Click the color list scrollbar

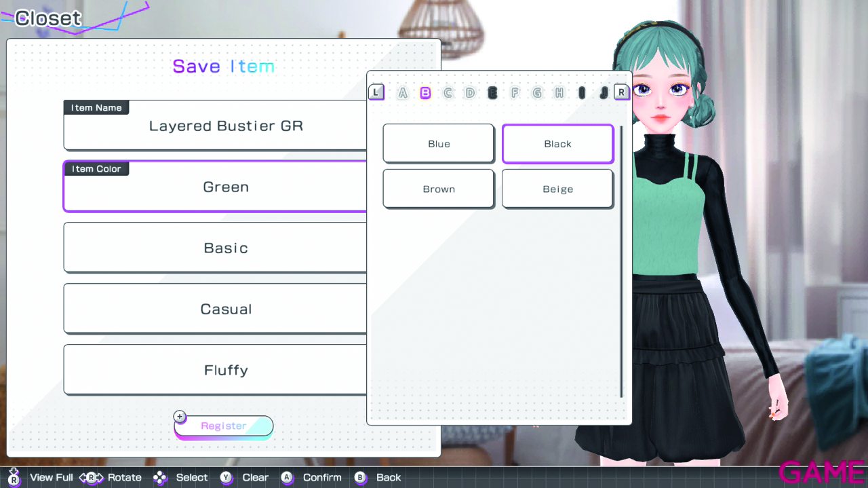tap(621, 261)
